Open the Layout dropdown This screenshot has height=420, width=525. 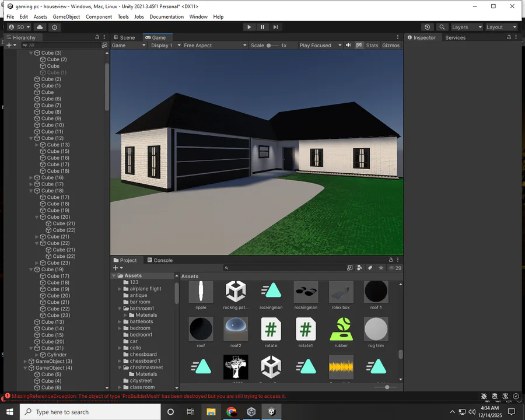[501, 27]
